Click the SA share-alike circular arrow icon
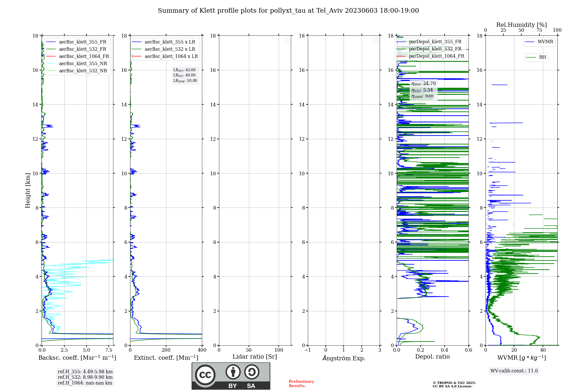The width and height of the screenshot is (577, 392). (252, 372)
